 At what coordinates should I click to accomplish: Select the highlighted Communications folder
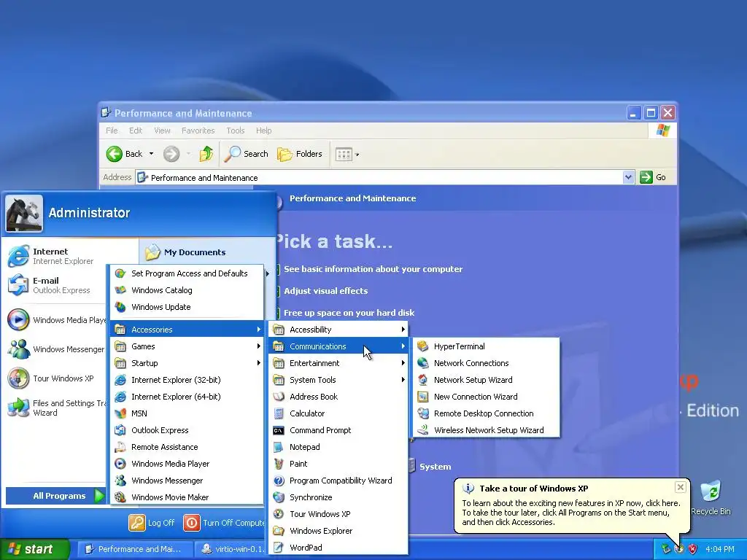[x=338, y=346]
